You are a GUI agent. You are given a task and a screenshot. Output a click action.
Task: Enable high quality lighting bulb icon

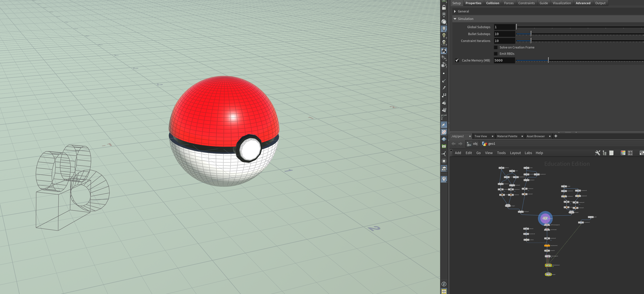[444, 35]
